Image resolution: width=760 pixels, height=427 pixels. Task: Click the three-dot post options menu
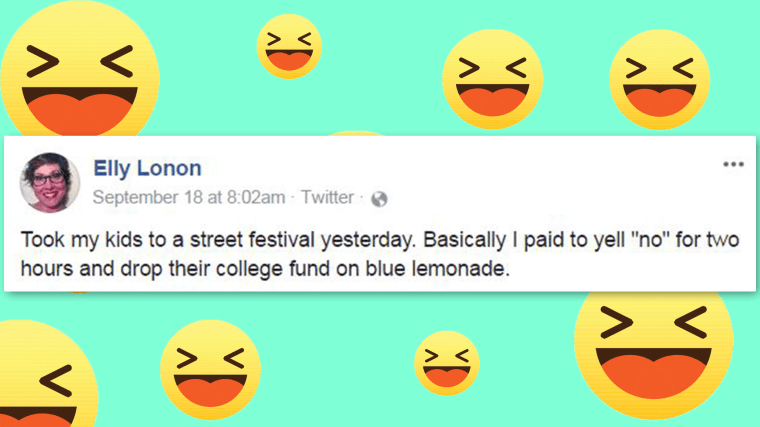[733, 164]
